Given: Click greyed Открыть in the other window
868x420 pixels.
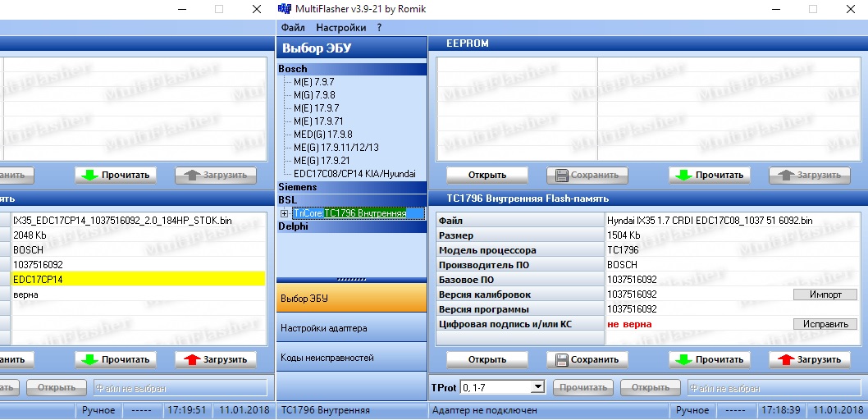Looking at the screenshot, I should click(57, 387).
